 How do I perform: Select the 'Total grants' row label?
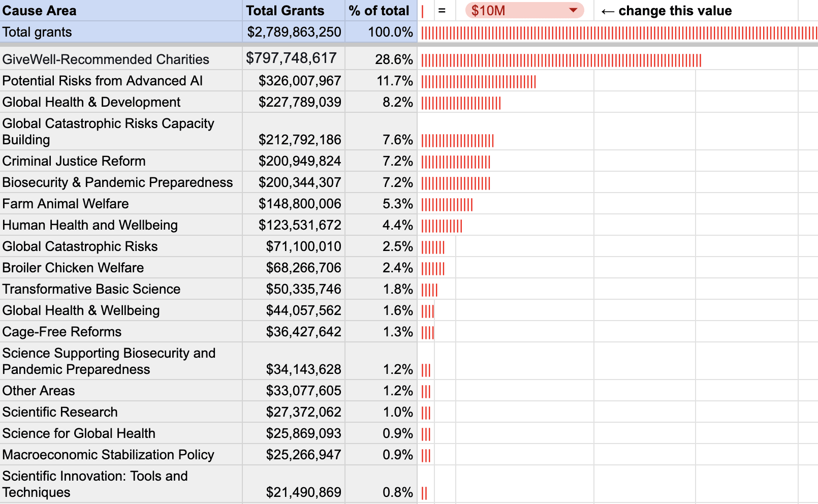121,32
